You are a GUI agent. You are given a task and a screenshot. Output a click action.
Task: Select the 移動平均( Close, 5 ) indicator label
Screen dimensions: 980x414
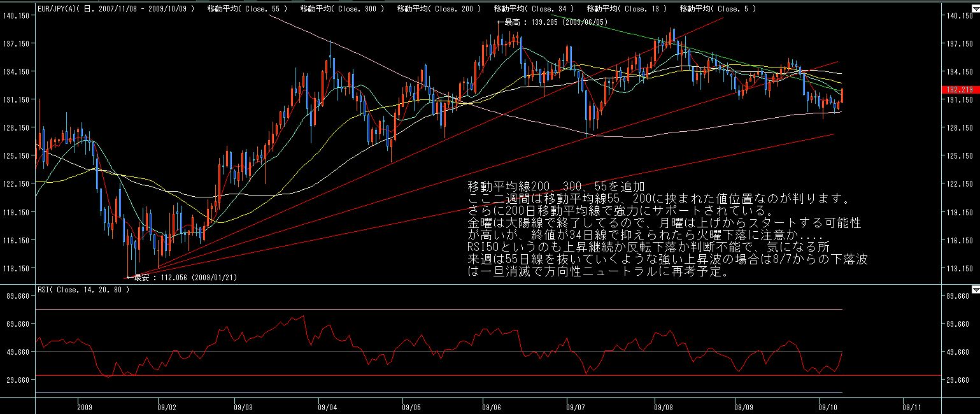pos(718,9)
